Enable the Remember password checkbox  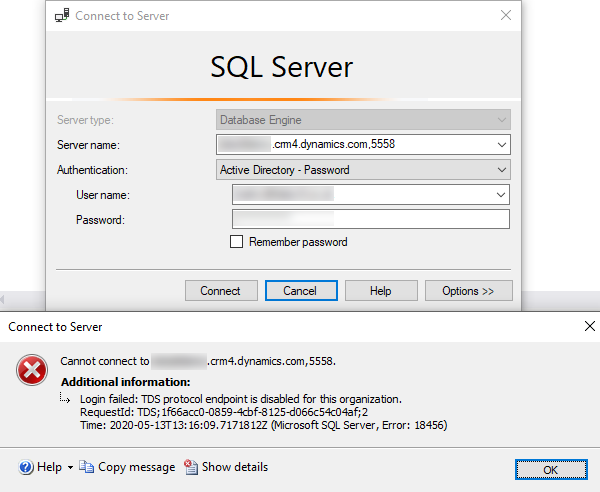tap(237, 242)
